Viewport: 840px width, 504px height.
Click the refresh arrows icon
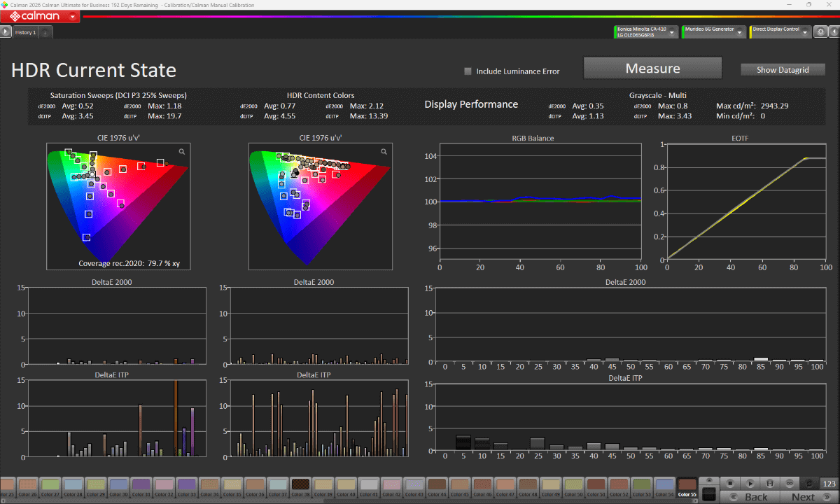[809, 483]
